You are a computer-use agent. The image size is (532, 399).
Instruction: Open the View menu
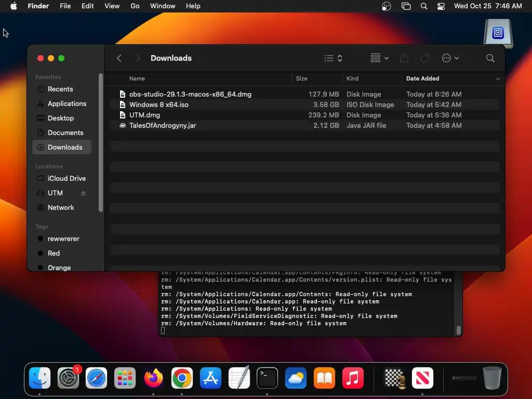112,6
